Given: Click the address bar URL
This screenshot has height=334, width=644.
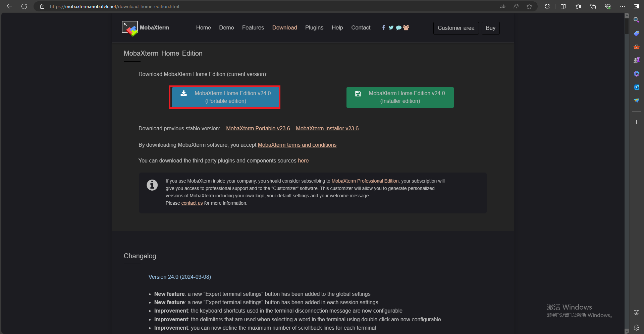Looking at the screenshot, I should pyautogui.click(x=114, y=6).
